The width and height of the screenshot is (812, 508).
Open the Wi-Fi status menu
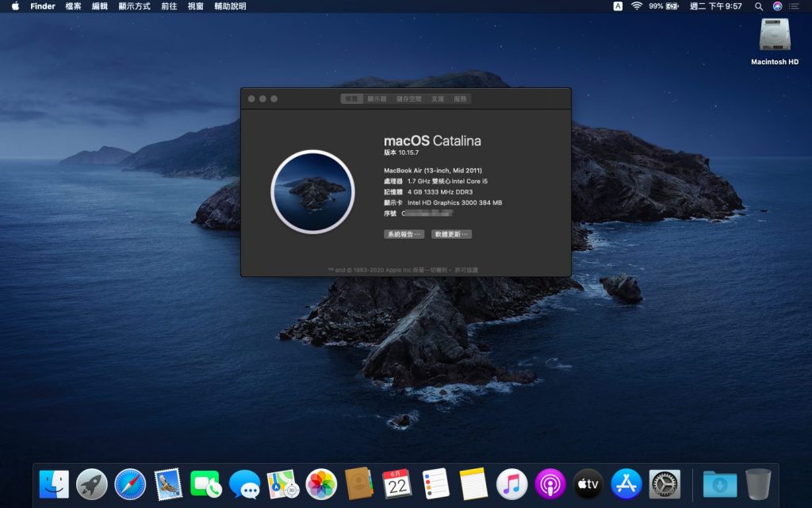pyautogui.click(x=636, y=6)
